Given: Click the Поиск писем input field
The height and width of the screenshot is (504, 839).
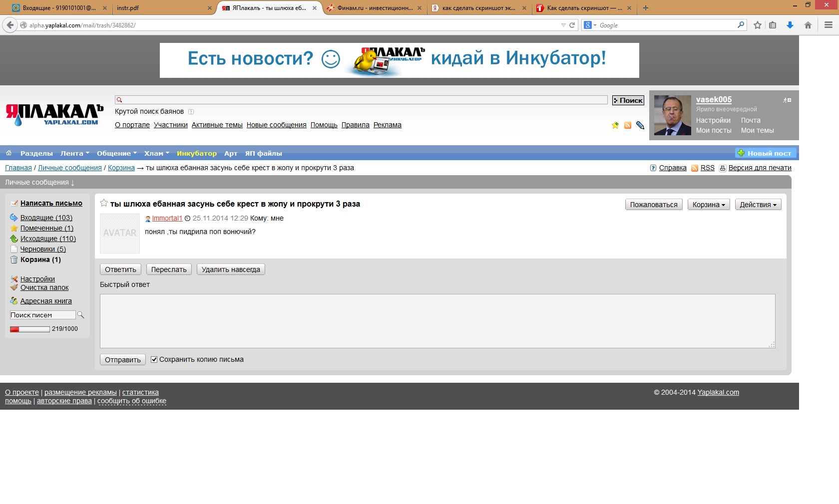Looking at the screenshot, I should click(x=42, y=315).
